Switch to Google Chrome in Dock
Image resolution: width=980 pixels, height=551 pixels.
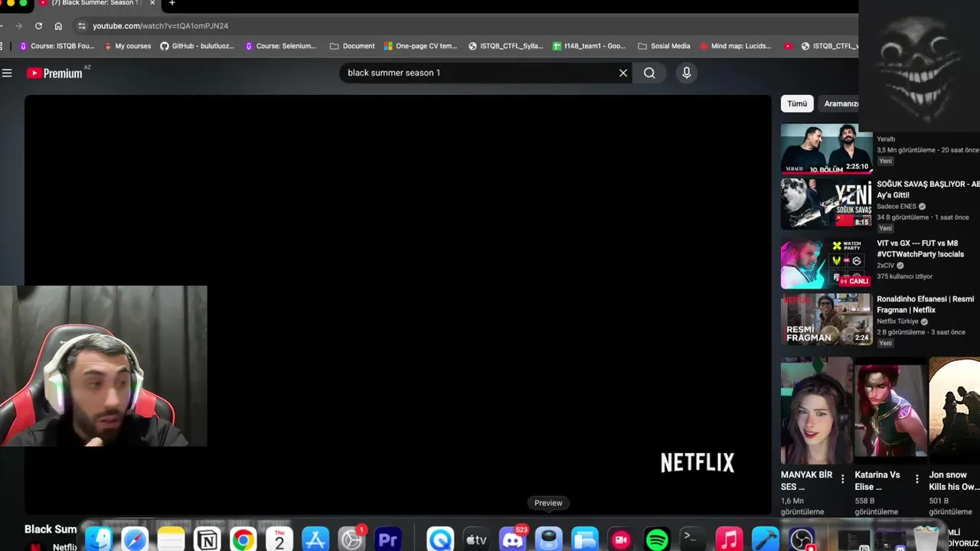(x=243, y=540)
